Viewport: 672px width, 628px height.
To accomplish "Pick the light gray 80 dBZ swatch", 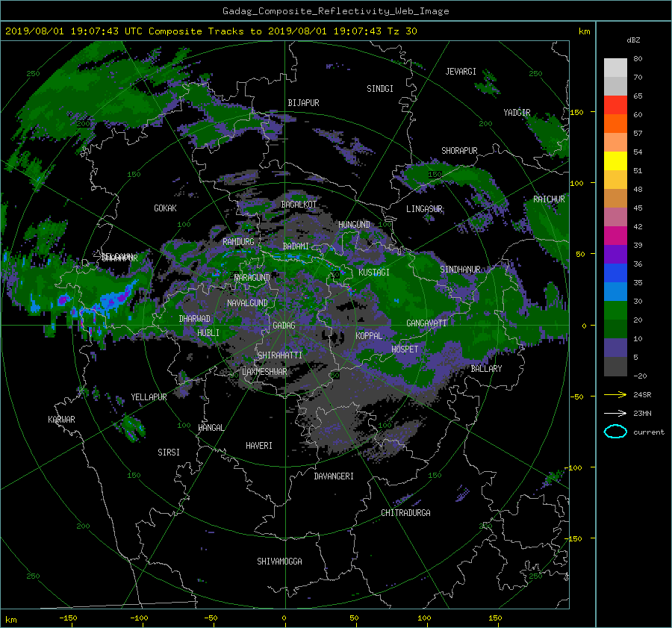I will [x=615, y=68].
